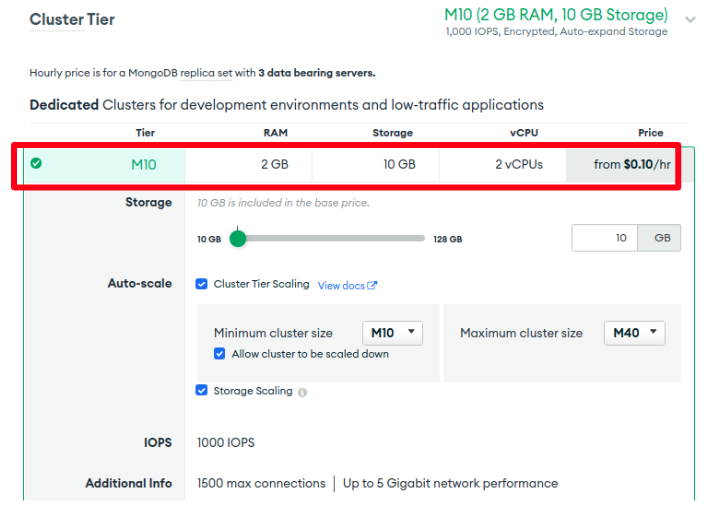Click the Minimum cluster size label
This screenshot has height=511, width=711.
[x=273, y=333]
